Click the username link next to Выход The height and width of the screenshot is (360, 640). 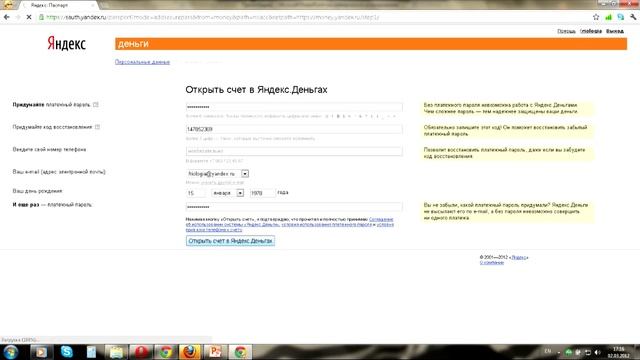[591, 31]
